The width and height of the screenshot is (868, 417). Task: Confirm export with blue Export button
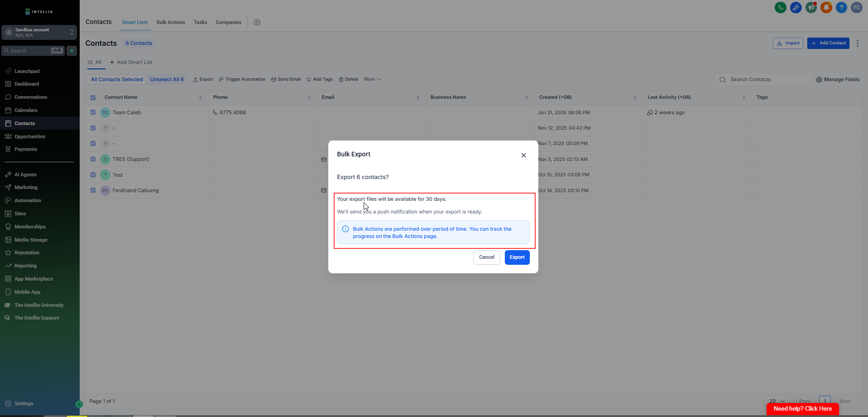click(517, 257)
